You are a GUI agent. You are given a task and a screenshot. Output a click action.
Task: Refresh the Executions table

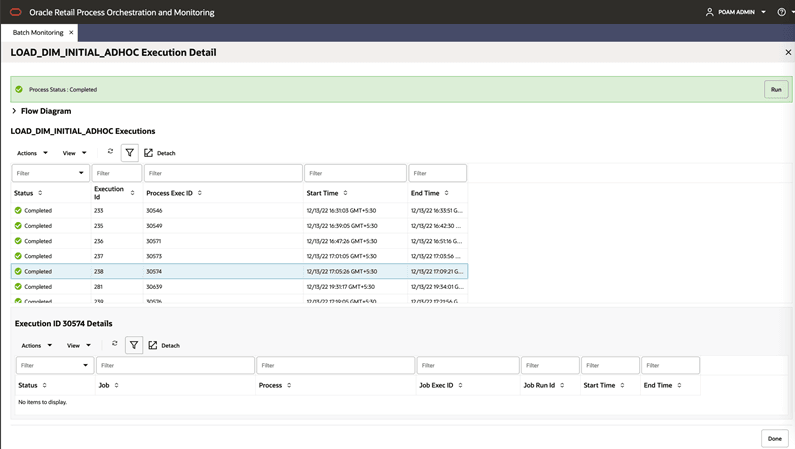click(x=110, y=151)
